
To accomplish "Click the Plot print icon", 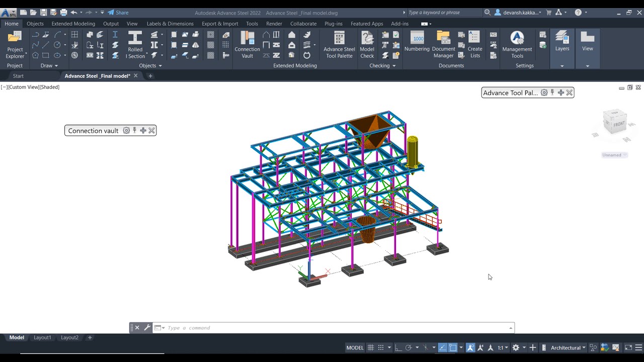I will (x=63, y=13).
